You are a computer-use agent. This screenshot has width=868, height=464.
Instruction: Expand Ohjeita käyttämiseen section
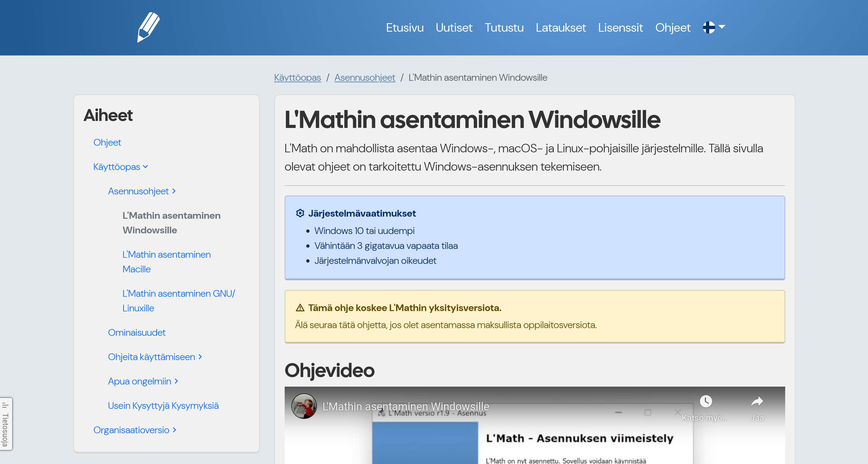(x=155, y=357)
